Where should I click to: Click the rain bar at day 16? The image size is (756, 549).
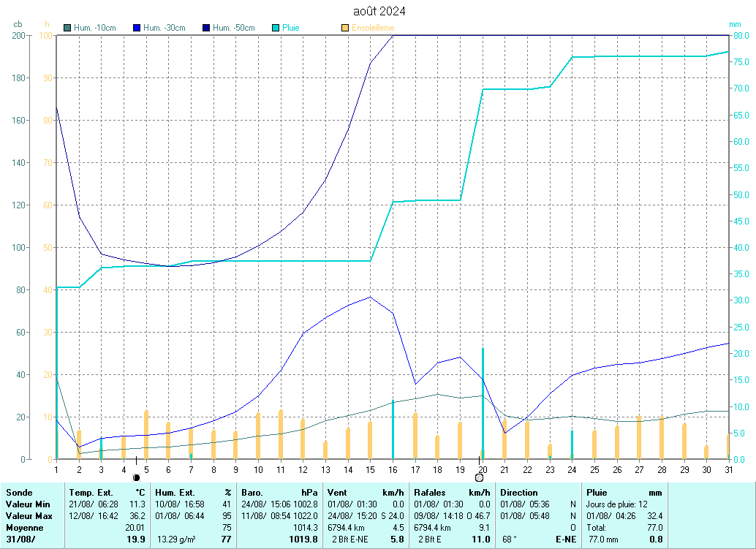[x=393, y=430]
